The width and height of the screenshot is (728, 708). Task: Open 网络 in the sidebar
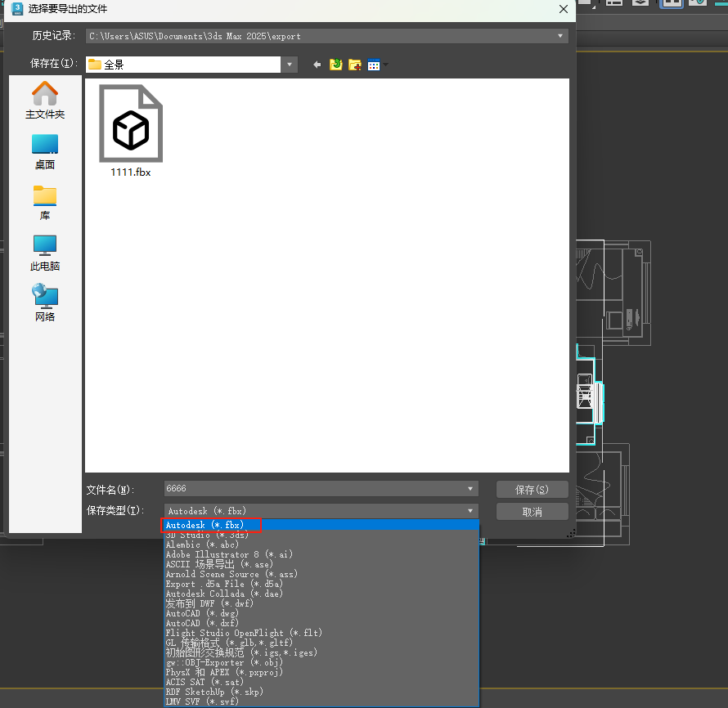[45, 303]
